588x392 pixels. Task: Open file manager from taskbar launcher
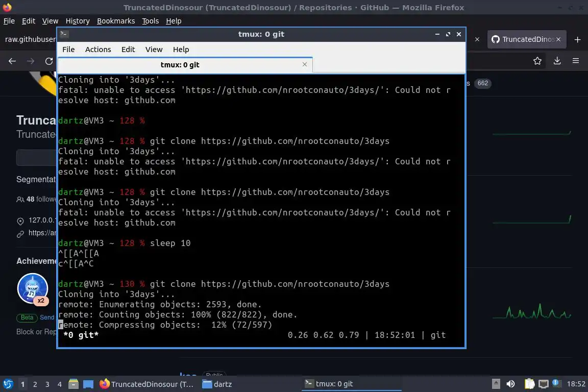(73, 384)
